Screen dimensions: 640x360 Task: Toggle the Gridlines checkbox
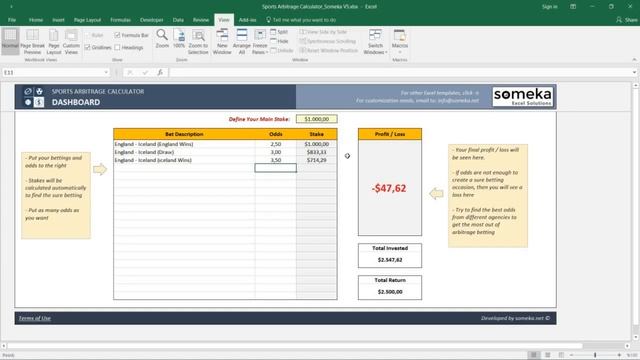coord(87,47)
